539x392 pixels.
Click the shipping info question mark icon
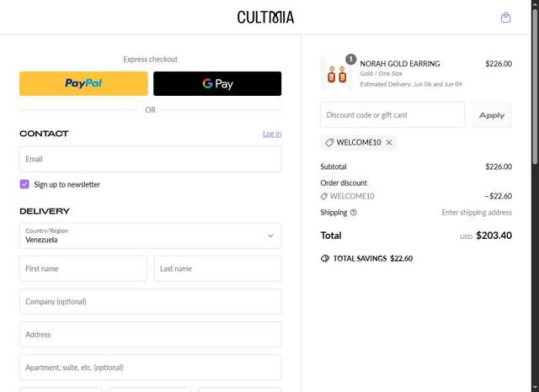click(354, 213)
